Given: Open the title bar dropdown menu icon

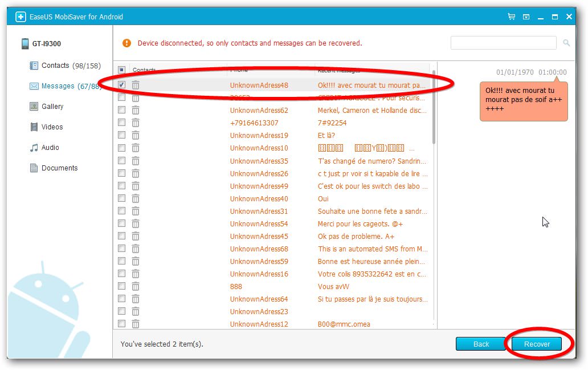Looking at the screenshot, I should pyautogui.click(x=526, y=17).
